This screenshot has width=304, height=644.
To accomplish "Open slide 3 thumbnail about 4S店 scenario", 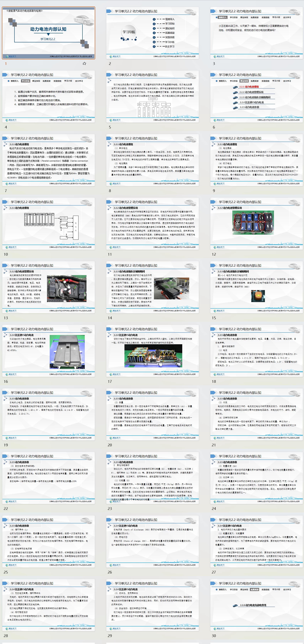I will tap(256, 33).
